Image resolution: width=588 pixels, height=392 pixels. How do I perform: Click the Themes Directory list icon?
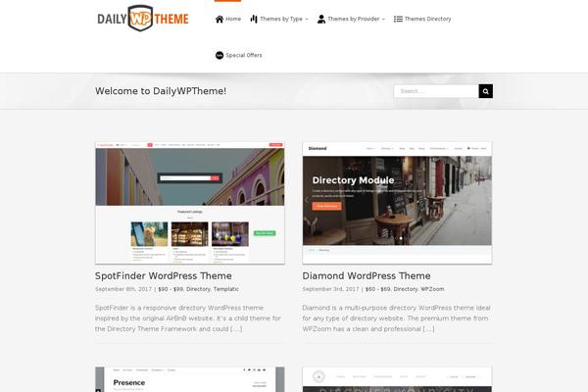coord(398,19)
